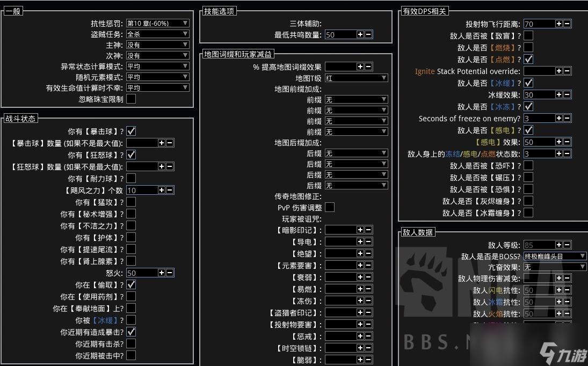Uncheck 你在【偷取】 checkbox
This screenshot has height=366, width=588.
[131, 285]
